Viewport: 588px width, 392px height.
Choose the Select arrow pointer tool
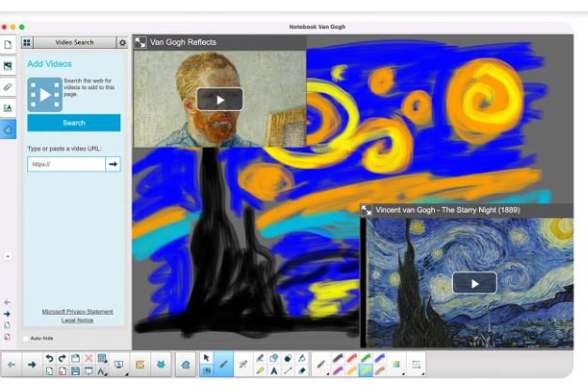(x=207, y=358)
